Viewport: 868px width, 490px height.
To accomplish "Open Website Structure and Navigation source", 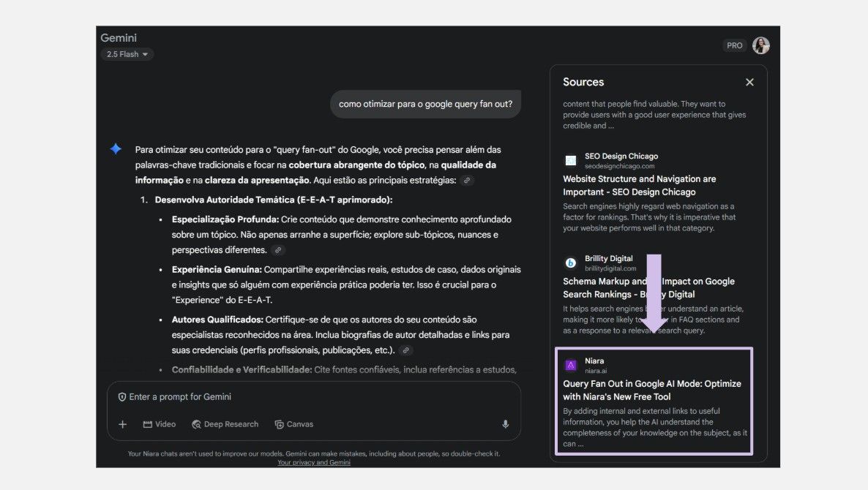I will tap(639, 186).
